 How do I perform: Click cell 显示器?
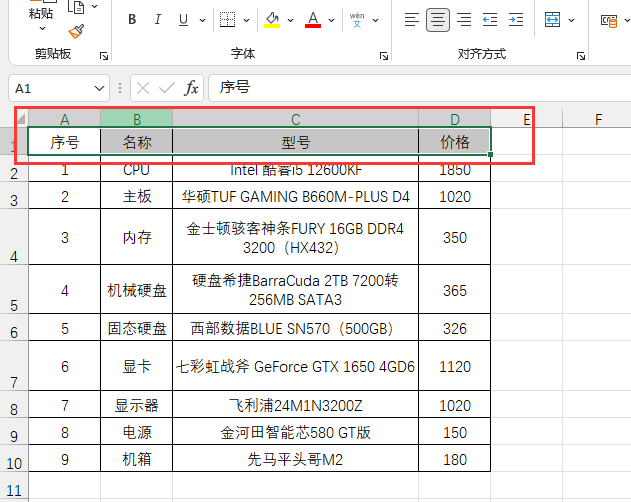click(x=136, y=405)
